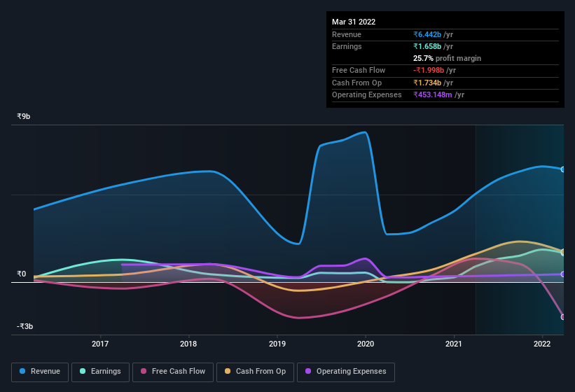Toggle the Cash From Op legend button
Image resolution: width=575 pixels, height=392 pixels.
255,372
